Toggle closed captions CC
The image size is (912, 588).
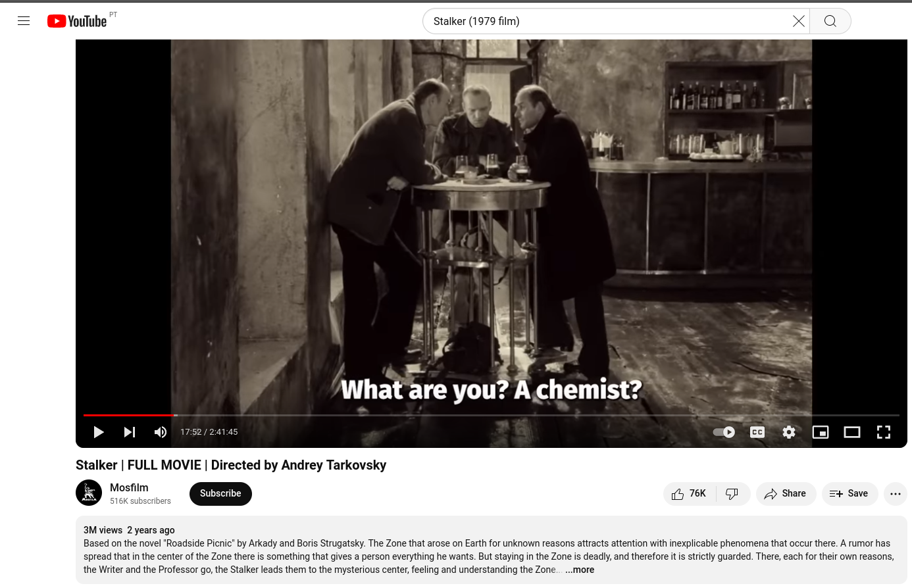tap(757, 432)
